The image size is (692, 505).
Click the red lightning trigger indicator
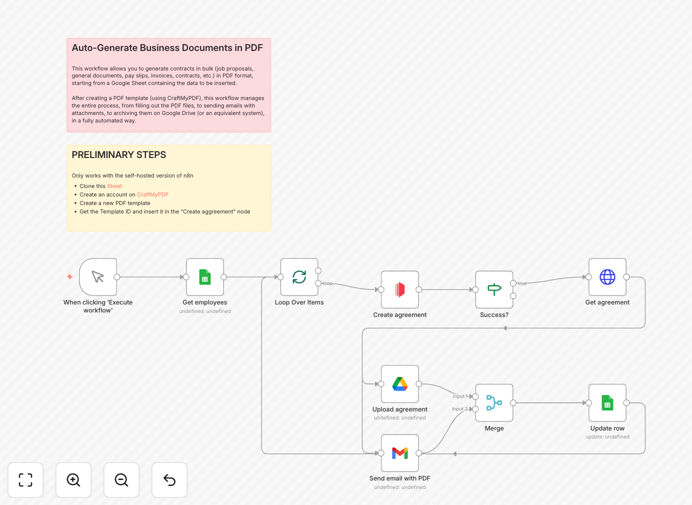(x=70, y=277)
